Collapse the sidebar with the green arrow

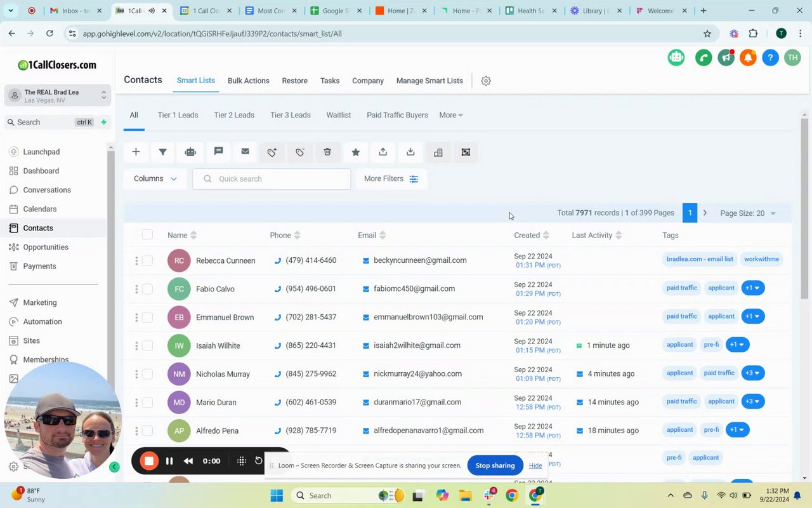tap(114, 467)
